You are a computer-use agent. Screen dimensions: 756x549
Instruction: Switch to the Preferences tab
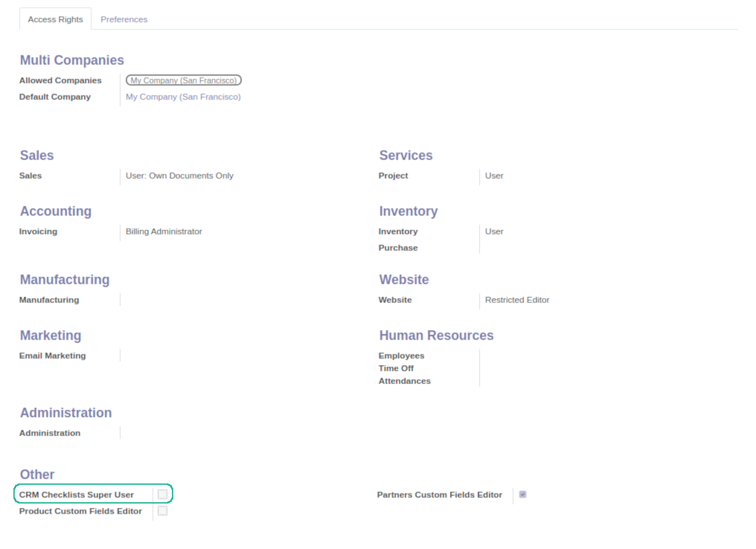[x=124, y=19]
